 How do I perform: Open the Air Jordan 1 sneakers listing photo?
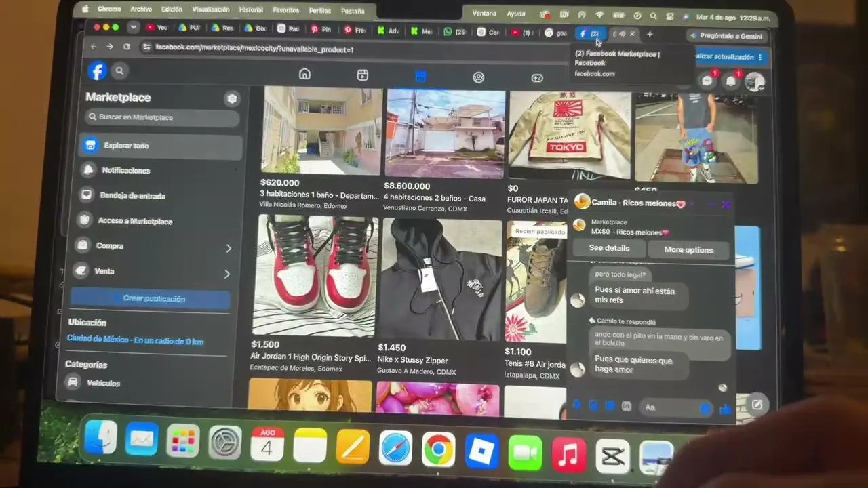(x=315, y=275)
